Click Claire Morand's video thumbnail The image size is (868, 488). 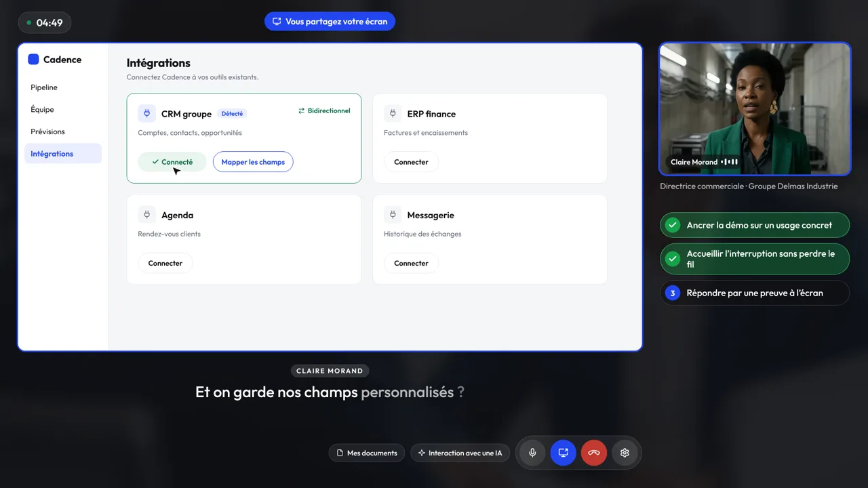pyautogui.click(x=755, y=109)
